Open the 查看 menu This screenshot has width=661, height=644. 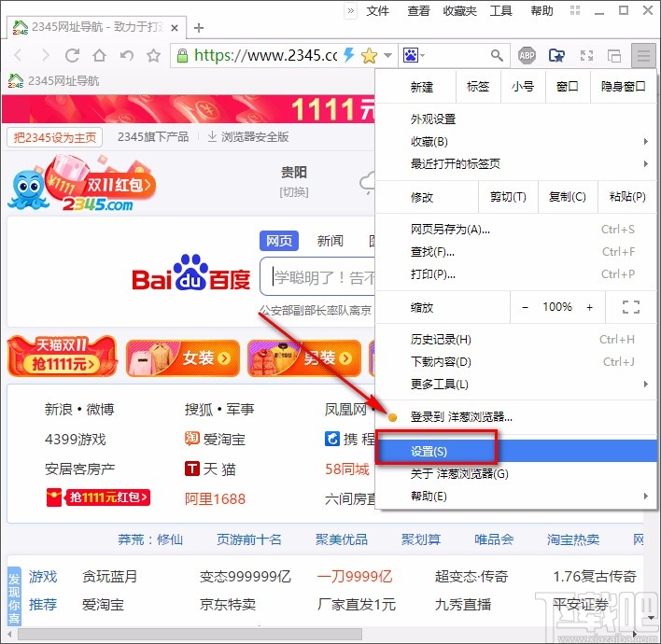click(418, 10)
